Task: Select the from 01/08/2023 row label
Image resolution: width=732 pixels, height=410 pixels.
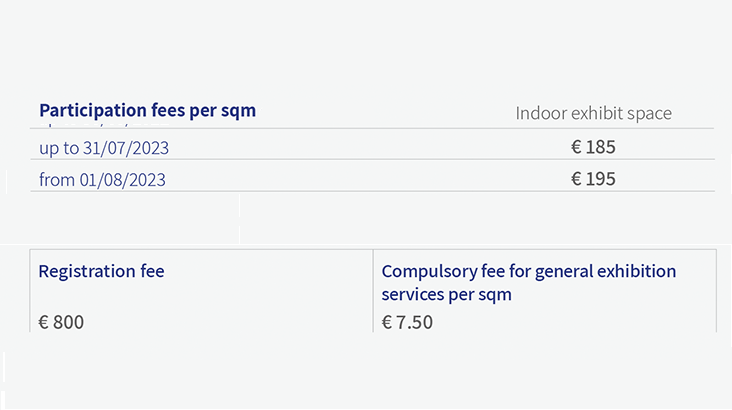Action: point(102,180)
